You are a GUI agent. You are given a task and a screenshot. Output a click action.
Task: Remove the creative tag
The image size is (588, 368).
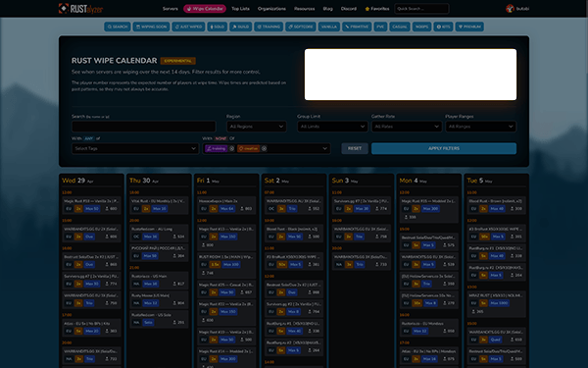click(x=264, y=148)
